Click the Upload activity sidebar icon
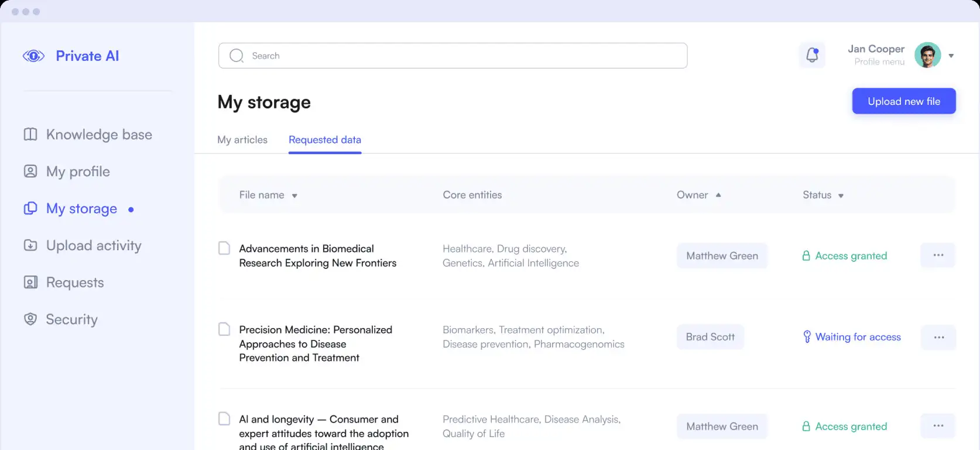Screen dimensions: 980x450 pos(30,245)
